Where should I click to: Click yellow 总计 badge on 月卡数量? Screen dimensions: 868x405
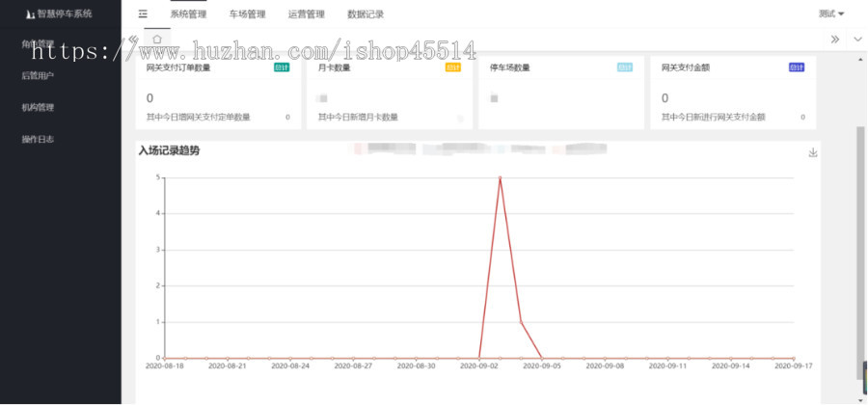[453, 67]
